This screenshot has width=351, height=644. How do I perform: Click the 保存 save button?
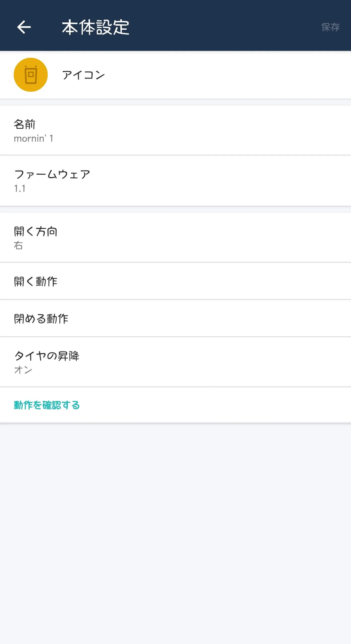point(330,27)
